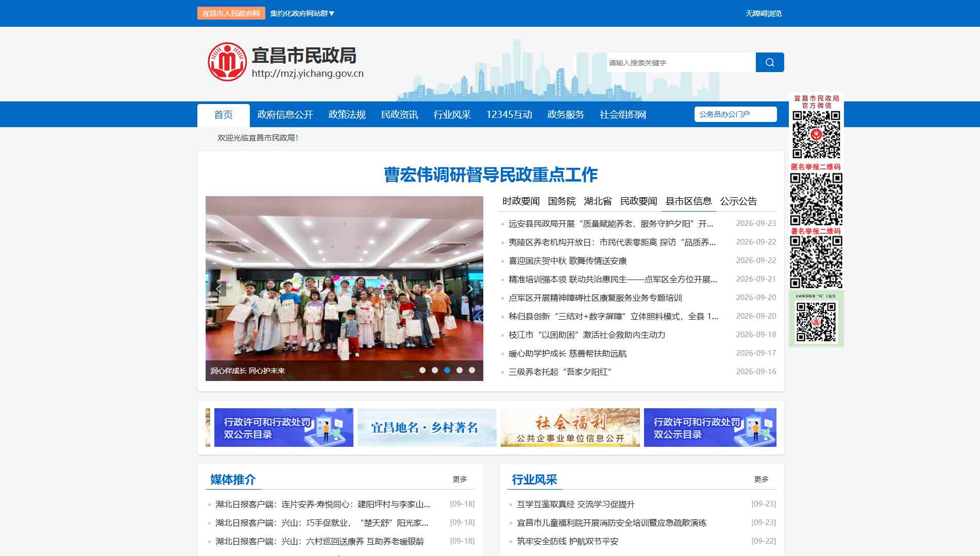Click the 匿名举报二维码 QR code
Viewport: 980px width, 556px height.
click(816, 199)
